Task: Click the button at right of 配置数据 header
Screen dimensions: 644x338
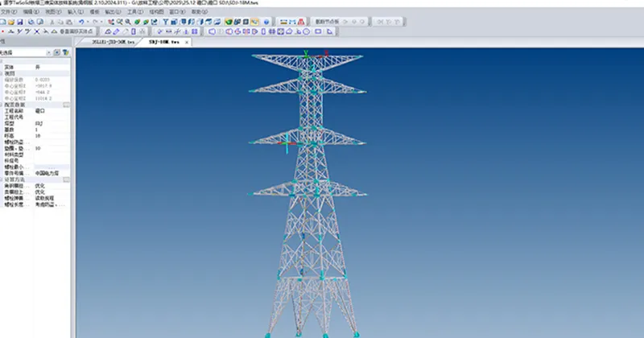Action: click(x=66, y=105)
